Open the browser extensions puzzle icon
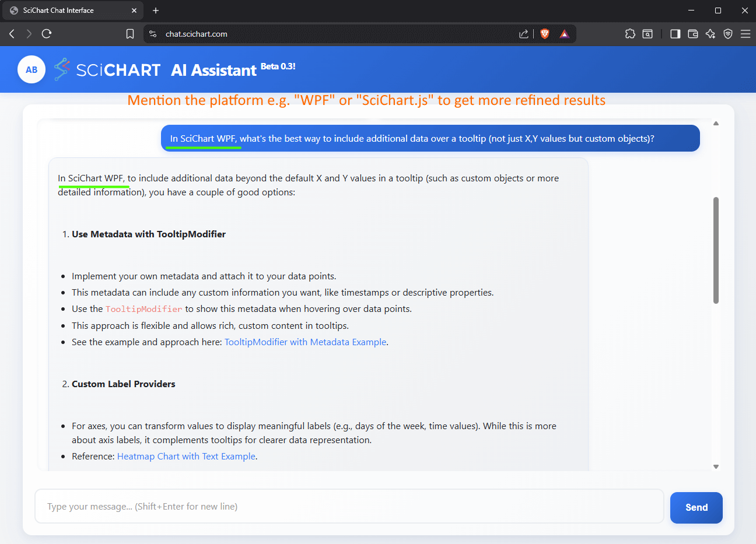756x544 pixels. click(630, 34)
